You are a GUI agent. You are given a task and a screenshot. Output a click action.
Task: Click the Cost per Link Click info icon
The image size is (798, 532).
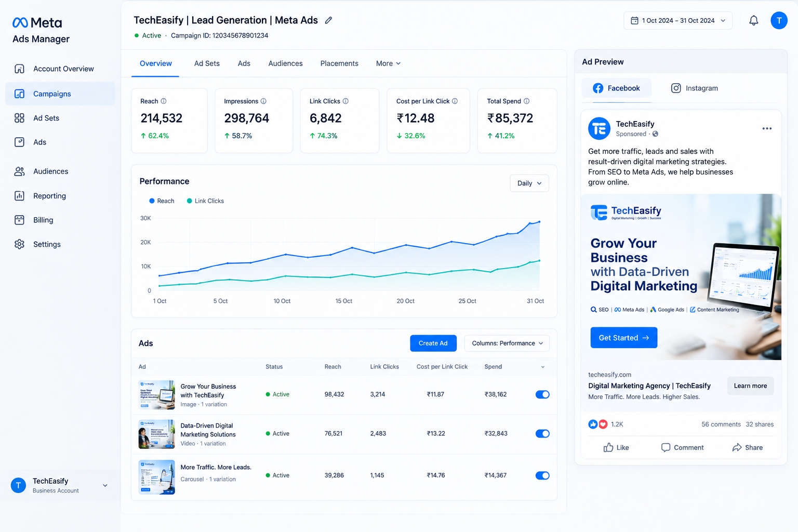455,101
